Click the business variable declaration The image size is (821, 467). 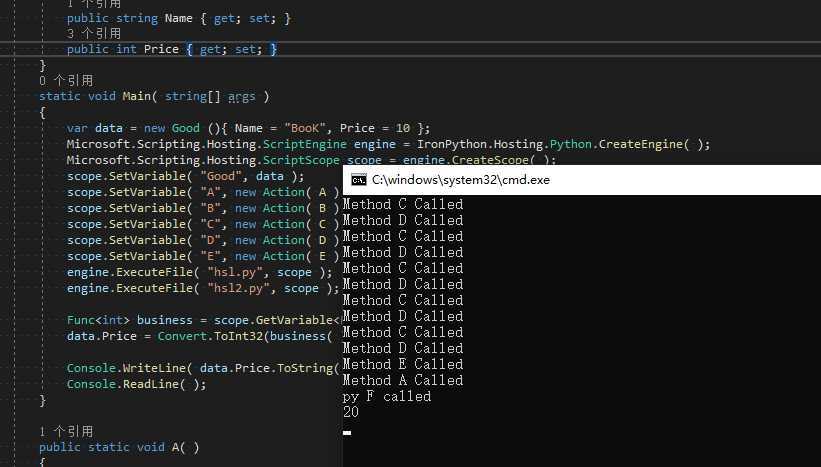point(164,320)
